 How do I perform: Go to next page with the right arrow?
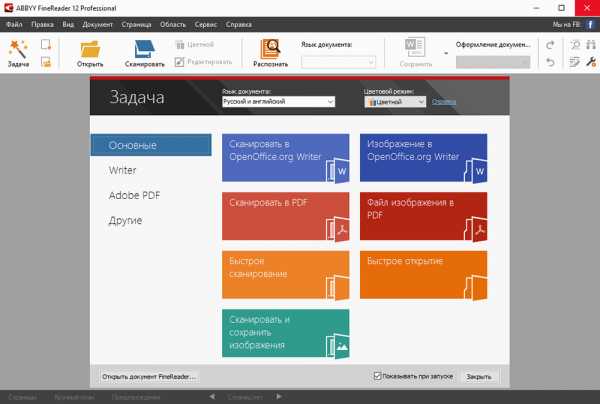[x=279, y=397]
